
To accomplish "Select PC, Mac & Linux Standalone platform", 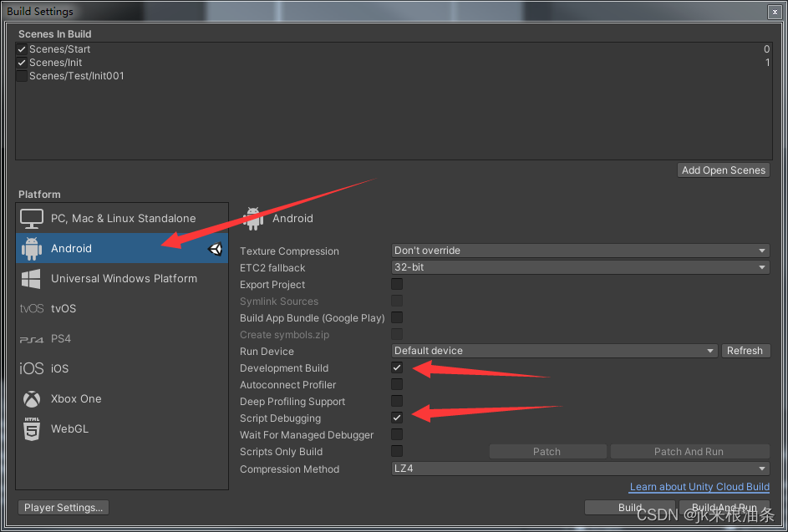I will 122,218.
